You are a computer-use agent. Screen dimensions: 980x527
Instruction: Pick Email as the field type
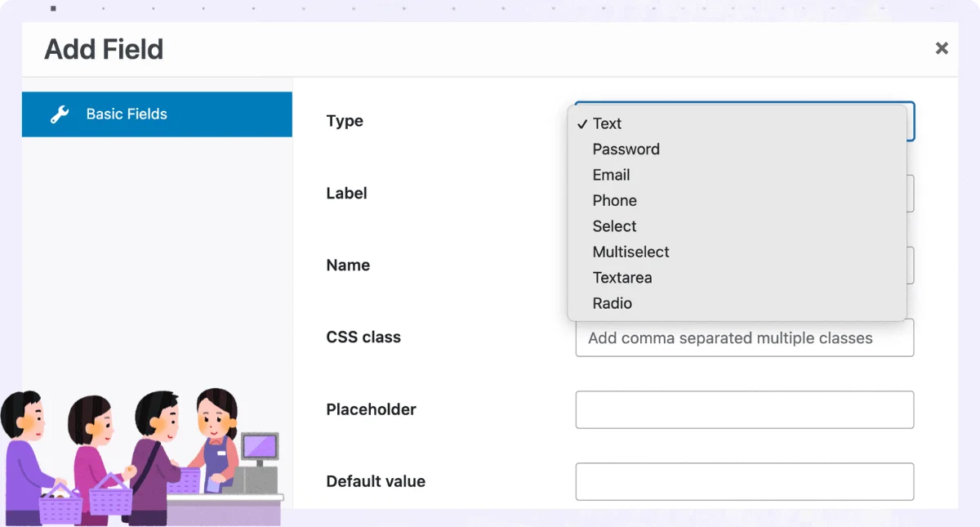coord(737,175)
